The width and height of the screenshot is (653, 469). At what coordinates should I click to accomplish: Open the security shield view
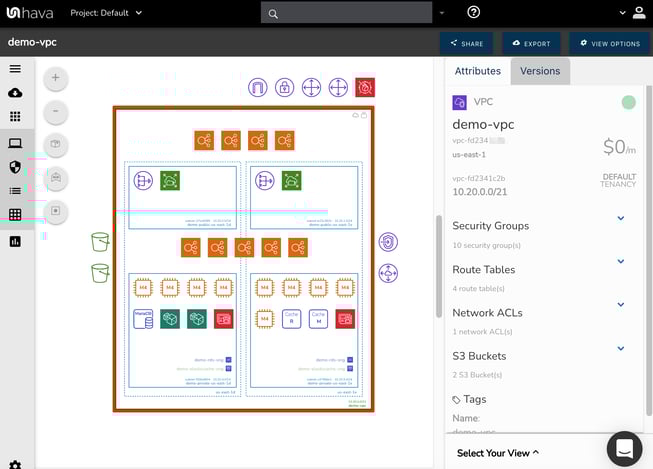pos(15,167)
